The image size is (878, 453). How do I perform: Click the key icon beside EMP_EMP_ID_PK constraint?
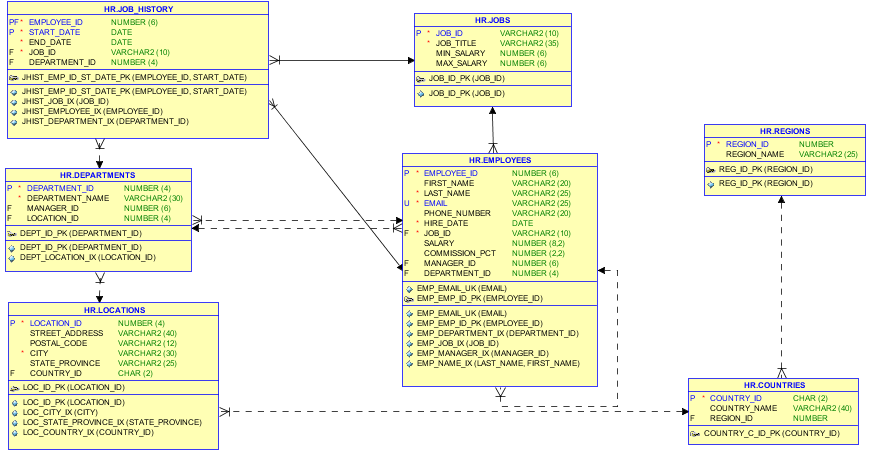[409, 298]
